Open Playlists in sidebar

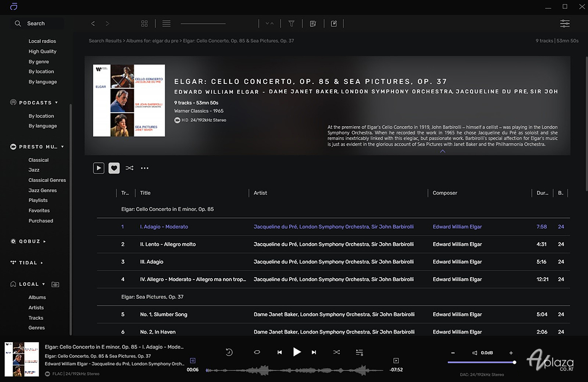[x=38, y=200]
